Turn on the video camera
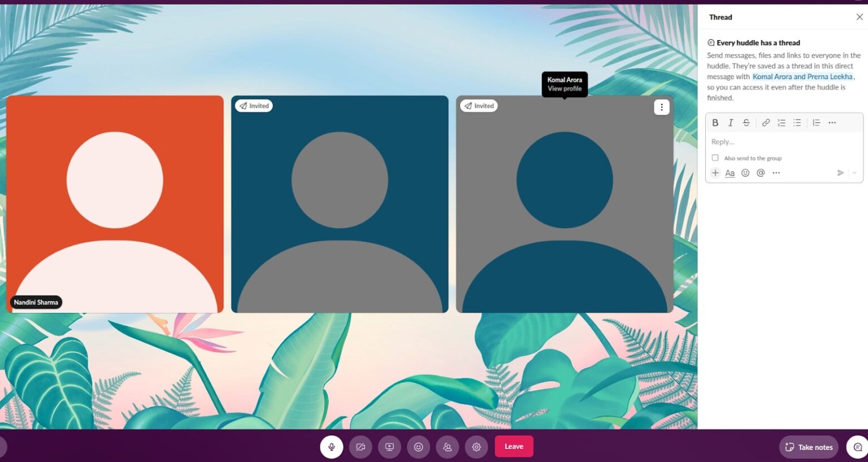The width and height of the screenshot is (868, 462). click(361, 447)
